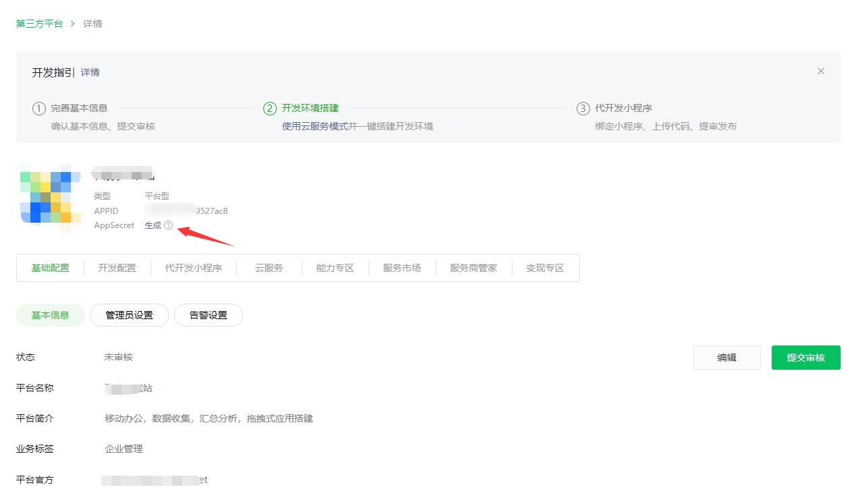Open the 服务市场 tab
This screenshot has width=846, height=504.
(x=402, y=268)
